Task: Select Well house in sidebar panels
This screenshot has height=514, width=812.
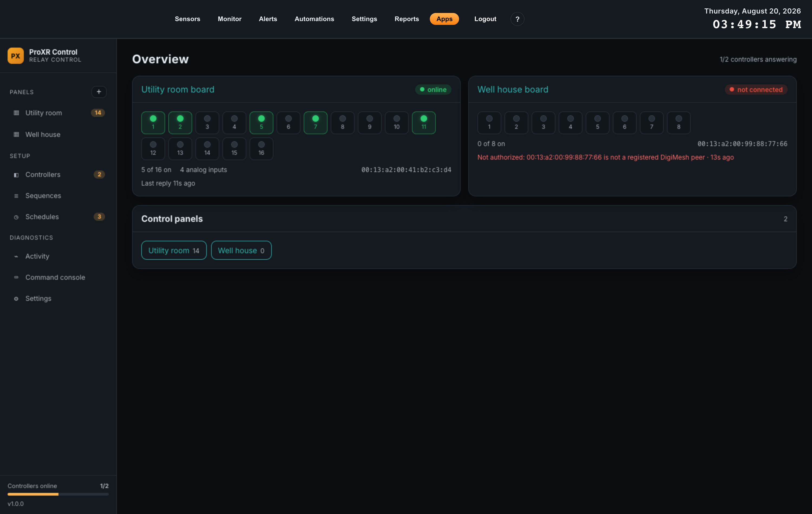Action: coord(58,134)
